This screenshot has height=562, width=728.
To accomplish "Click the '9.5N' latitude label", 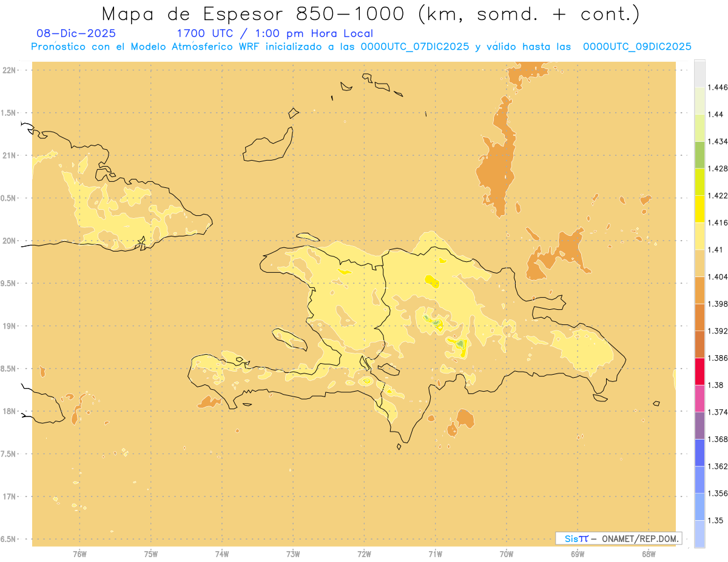I will click(x=8, y=283).
